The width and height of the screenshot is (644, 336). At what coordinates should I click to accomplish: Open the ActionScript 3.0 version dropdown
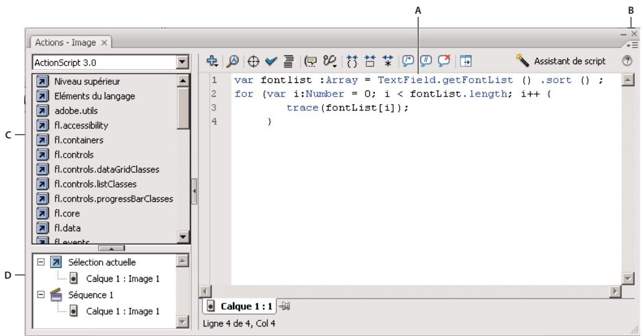pyautogui.click(x=182, y=62)
